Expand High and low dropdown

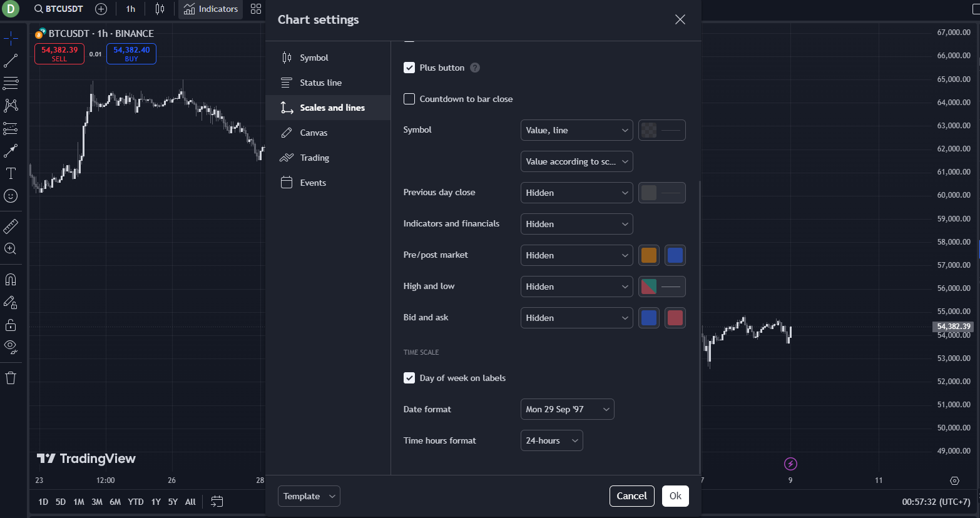click(x=576, y=287)
